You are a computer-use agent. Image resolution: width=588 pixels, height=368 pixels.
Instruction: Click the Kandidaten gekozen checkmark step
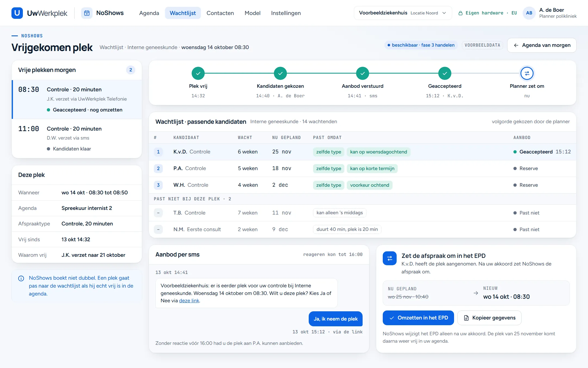pyautogui.click(x=280, y=73)
